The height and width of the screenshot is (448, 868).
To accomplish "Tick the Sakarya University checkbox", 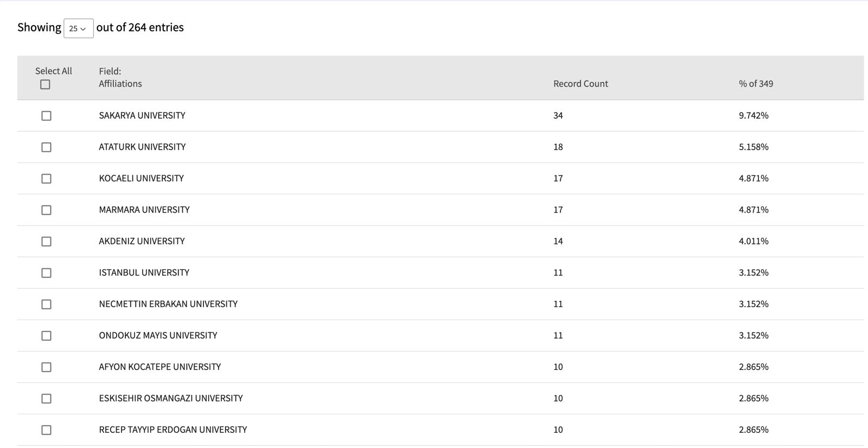I will [47, 116].
